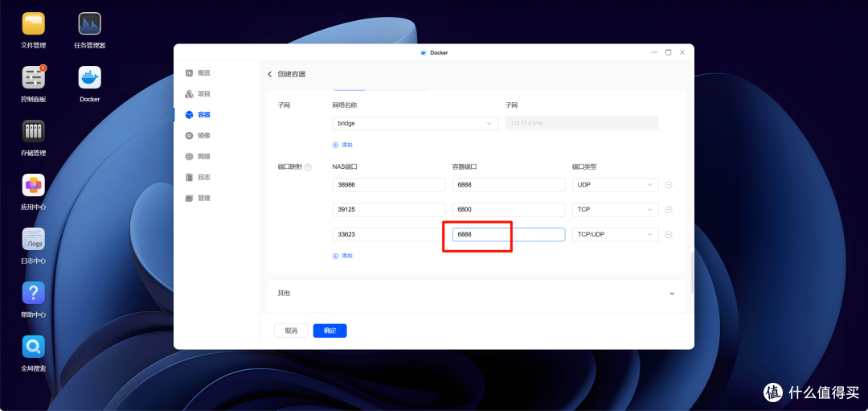Go to 项目 in Docker sidebar
The image size is (868, 411).
pos(198,93)
